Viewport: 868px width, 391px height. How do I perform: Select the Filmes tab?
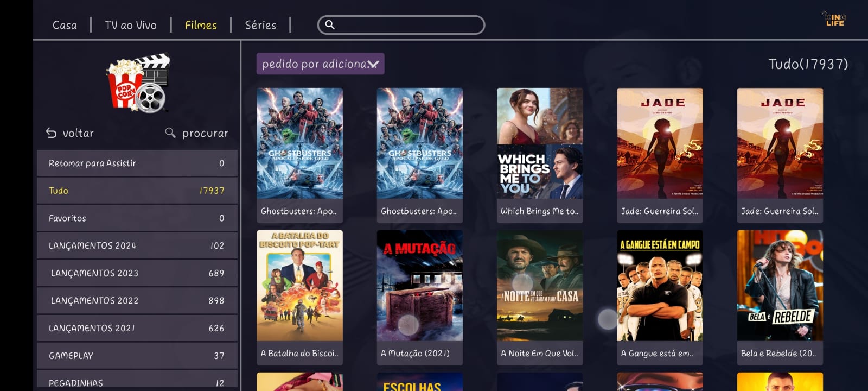click(201, 25)
